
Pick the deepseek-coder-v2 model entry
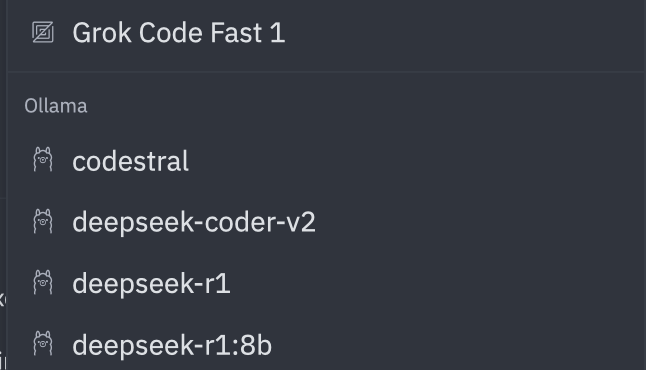326,222
